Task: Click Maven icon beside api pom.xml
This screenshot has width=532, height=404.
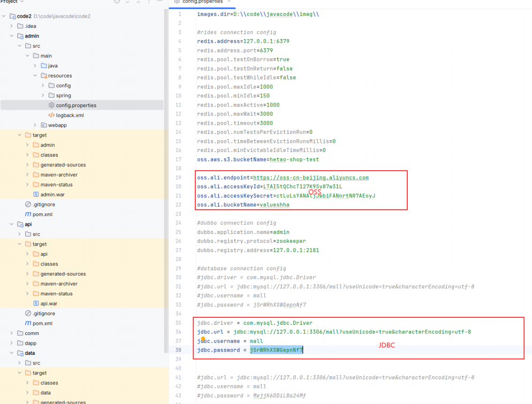Action: coord(28,323)
